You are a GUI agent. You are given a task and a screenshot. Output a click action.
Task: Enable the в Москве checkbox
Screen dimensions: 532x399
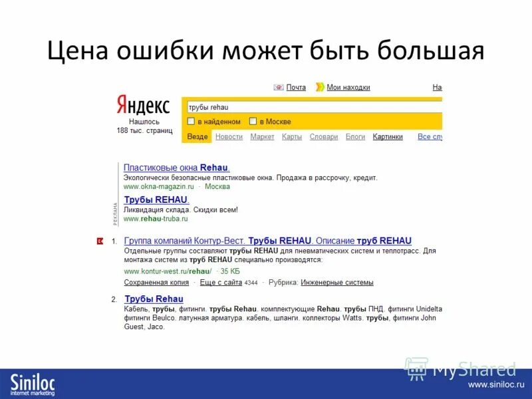click(251, 120)
